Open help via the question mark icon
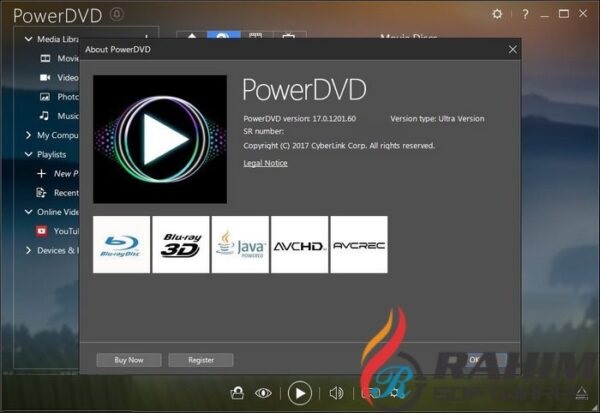This screenshot has width=600, height=413. click(x=525, y=14)
